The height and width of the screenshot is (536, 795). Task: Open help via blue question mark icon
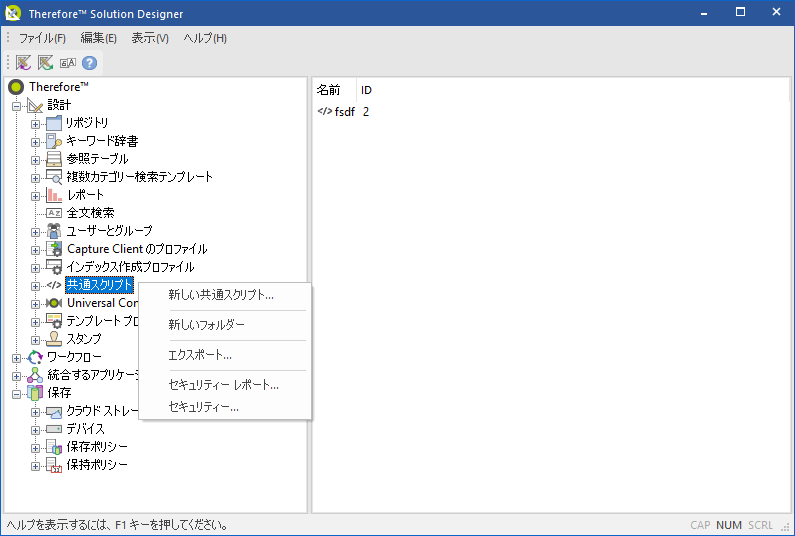[89, 63]
